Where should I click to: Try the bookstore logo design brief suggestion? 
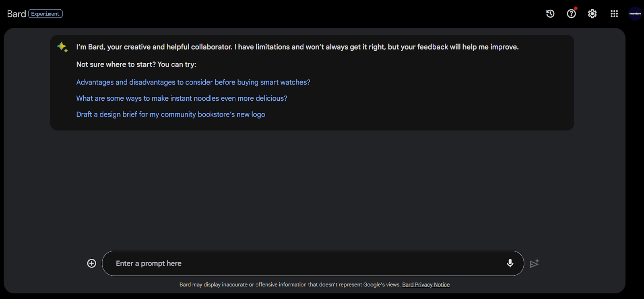coord(171,114)
